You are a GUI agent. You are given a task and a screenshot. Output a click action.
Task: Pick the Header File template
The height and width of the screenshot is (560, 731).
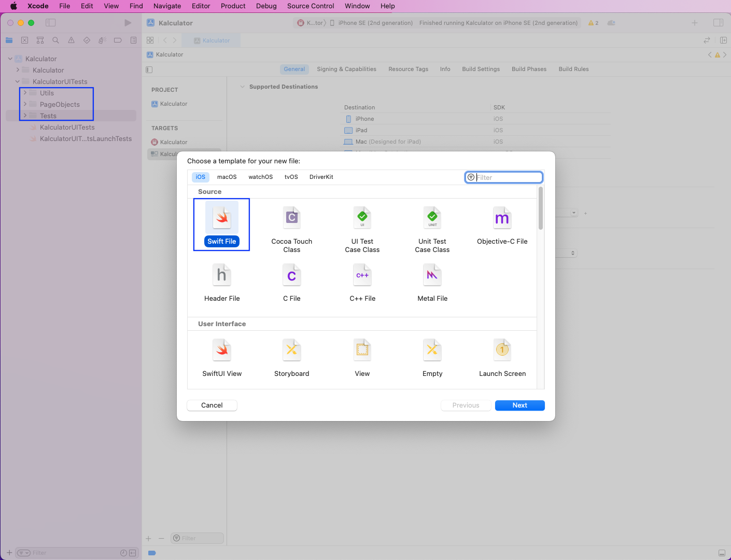pyautogui.click(x=222, y=283)
